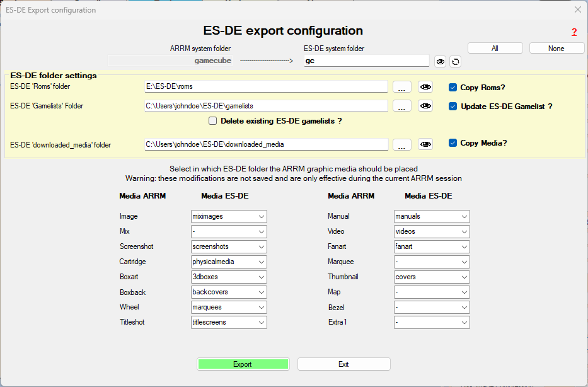This screenshot has width=588, height=387.
Task: Disable the Copy Media checkbox
Action: [x=453, y=143]
